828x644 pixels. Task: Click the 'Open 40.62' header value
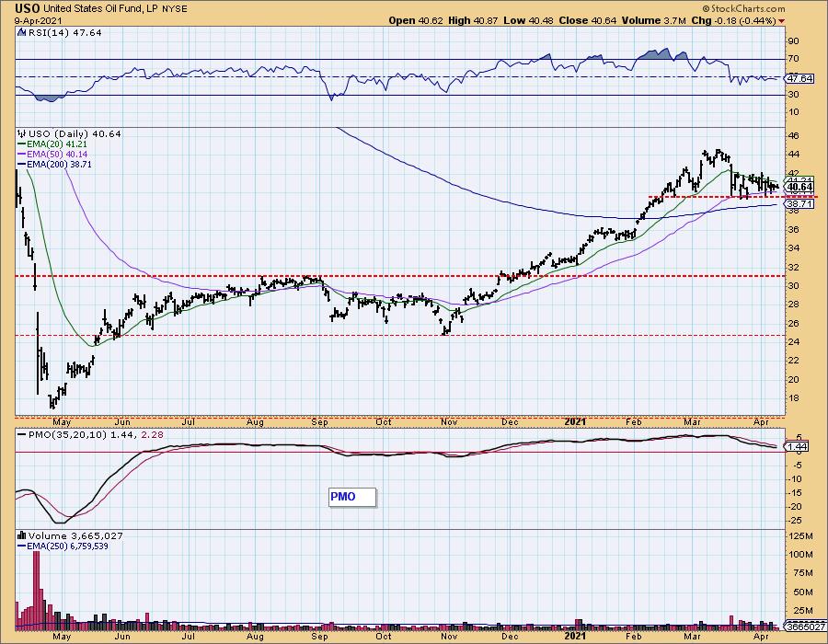click(416, 20)
